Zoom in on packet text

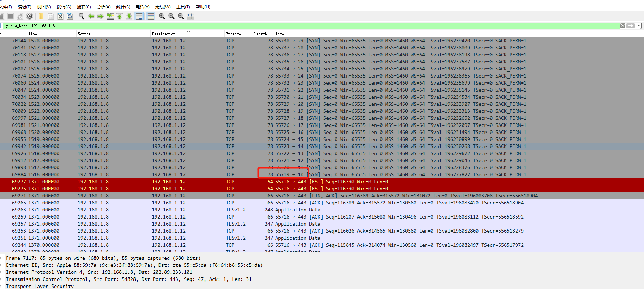[162, 16]
